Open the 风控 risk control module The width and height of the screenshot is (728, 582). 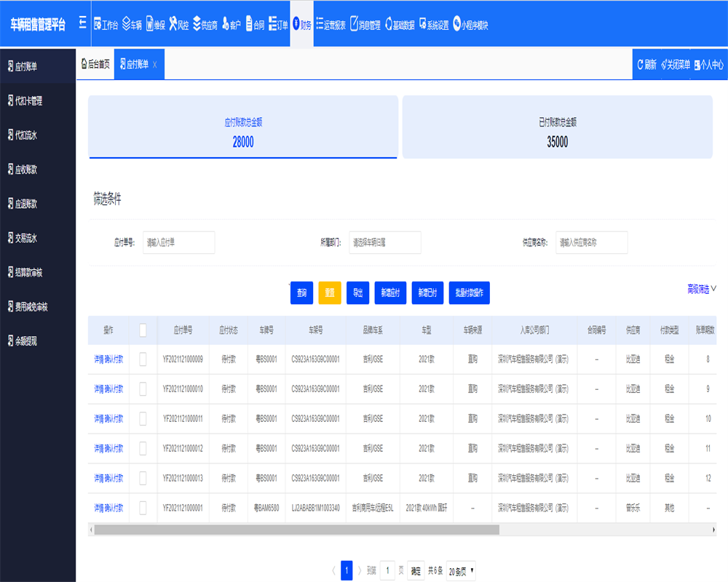178,25
